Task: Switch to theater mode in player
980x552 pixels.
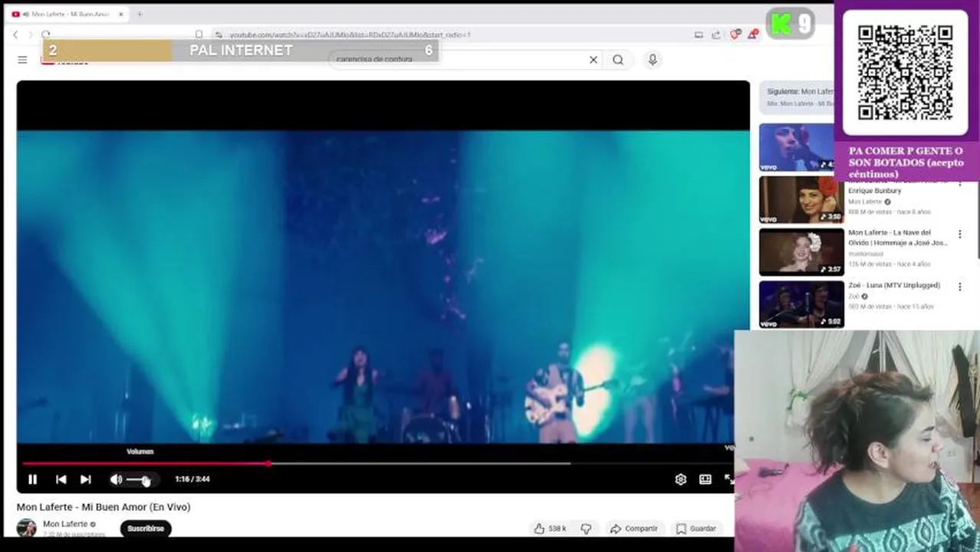Action: (x=705, y=479)
